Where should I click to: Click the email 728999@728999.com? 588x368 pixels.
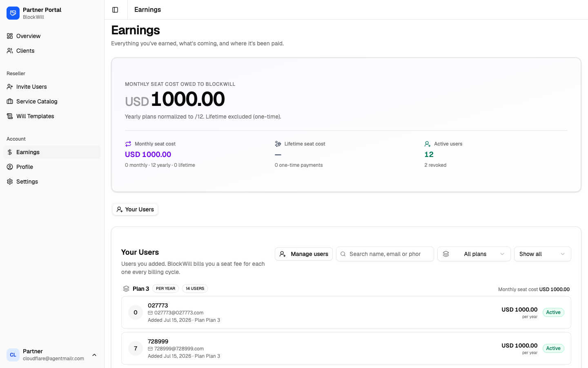(179, 349)
